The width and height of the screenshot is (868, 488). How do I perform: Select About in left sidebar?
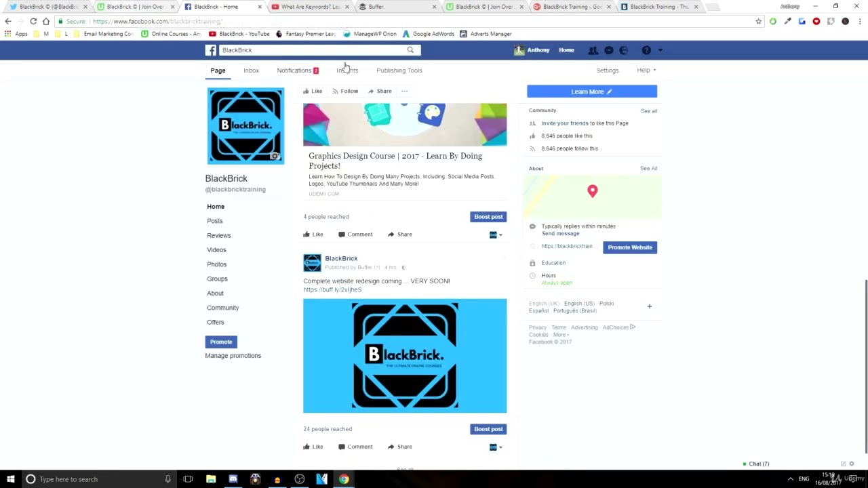coord(215,293)
